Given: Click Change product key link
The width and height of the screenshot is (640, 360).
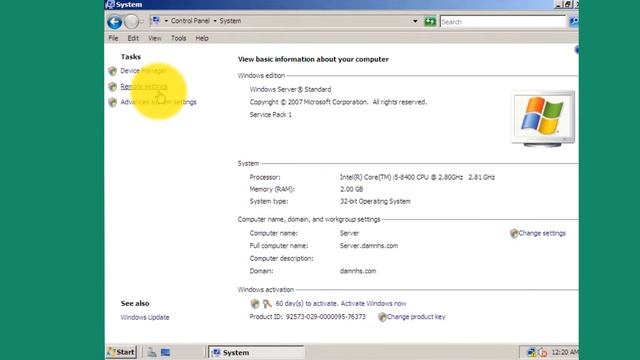Looking at the screenshot, I should tap(416, 317).
